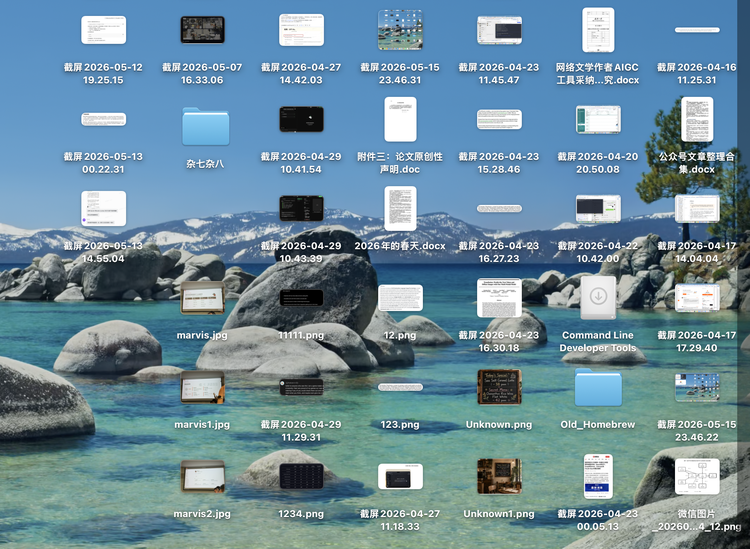This screenshot has height=549, width=750.
Task: Select screenshot 截屏 2026-05-07 16.33.06
Action: point(202,30)
